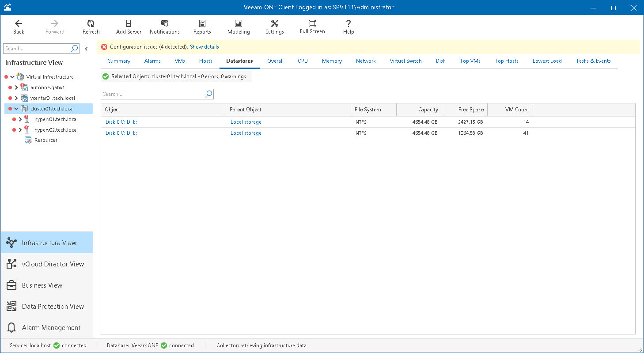644x353 pixels.
Task: Select Virtual Infrastructure root node
Action: pyautogui.click(x=50, y=77)
